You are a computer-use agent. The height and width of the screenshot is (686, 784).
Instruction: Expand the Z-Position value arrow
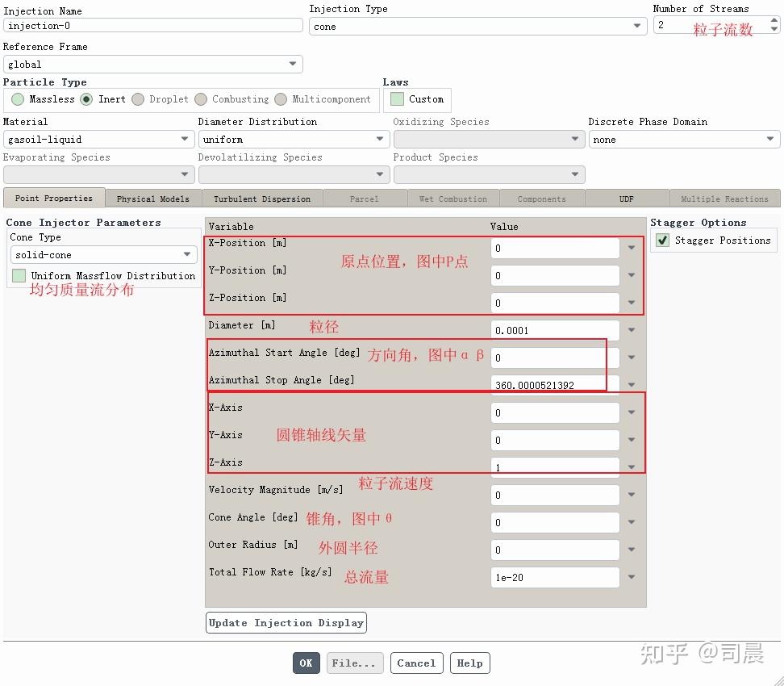click(632, 302)
